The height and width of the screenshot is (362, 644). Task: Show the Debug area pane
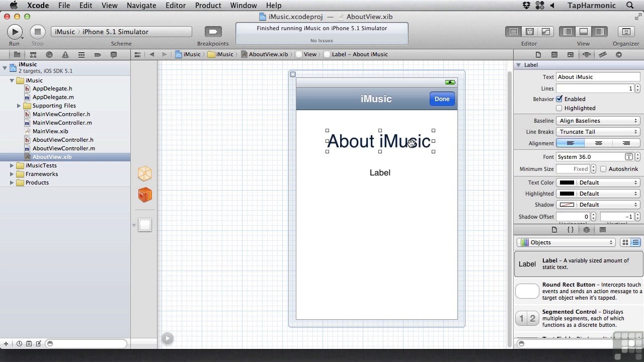coord(583,32)
